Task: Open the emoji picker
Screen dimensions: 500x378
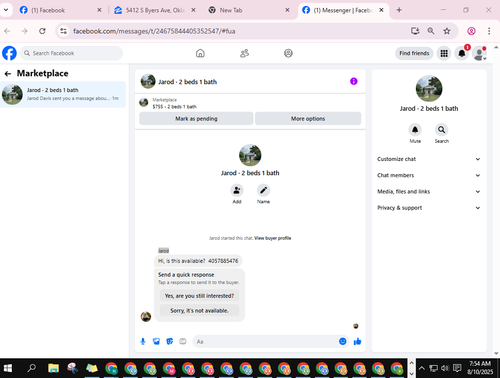Action: (x=342, y=341)
